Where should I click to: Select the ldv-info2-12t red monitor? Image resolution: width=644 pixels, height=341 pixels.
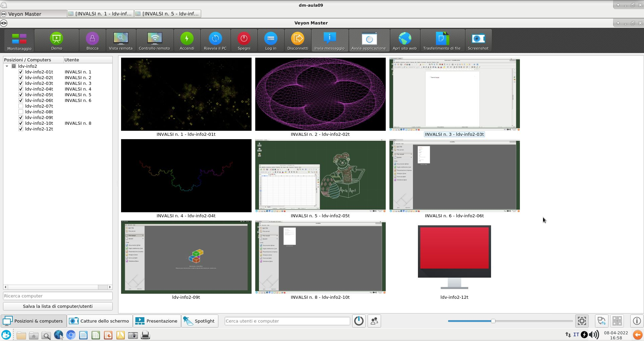tap(454, 257)
